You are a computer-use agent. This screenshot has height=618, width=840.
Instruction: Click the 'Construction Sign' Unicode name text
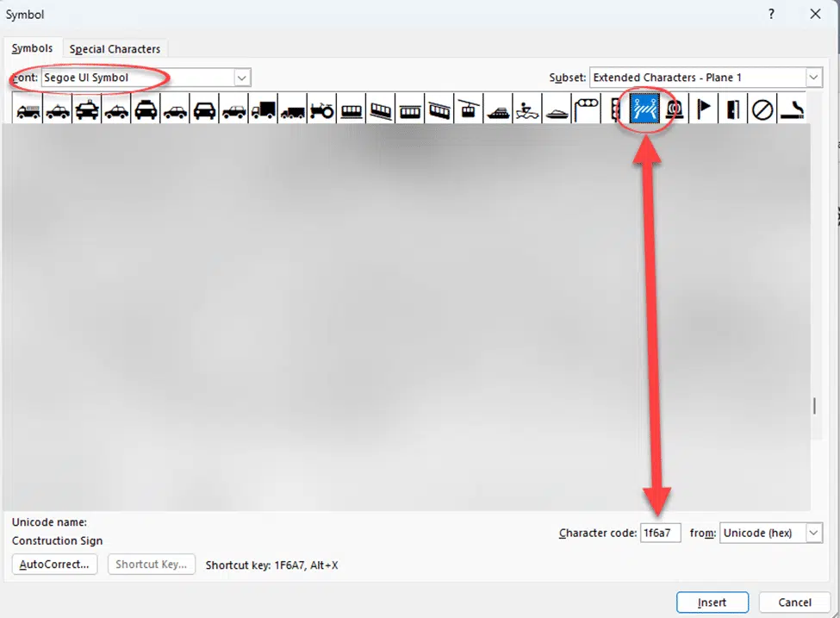[x=58, y=540]
